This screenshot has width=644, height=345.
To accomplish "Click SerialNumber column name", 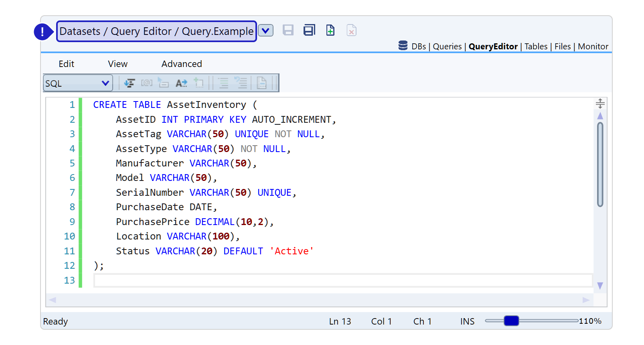I will coord(150,193).
